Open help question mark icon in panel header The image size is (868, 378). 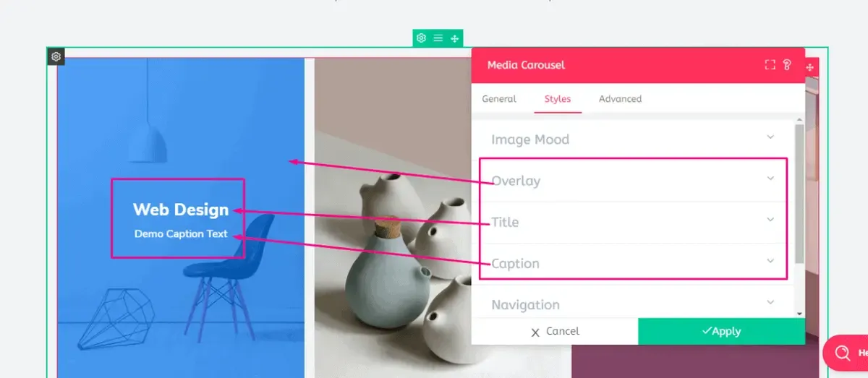point(788,65)
